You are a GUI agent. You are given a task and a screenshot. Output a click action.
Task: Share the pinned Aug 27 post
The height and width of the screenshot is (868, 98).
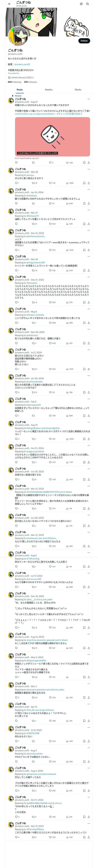(89, 162)
